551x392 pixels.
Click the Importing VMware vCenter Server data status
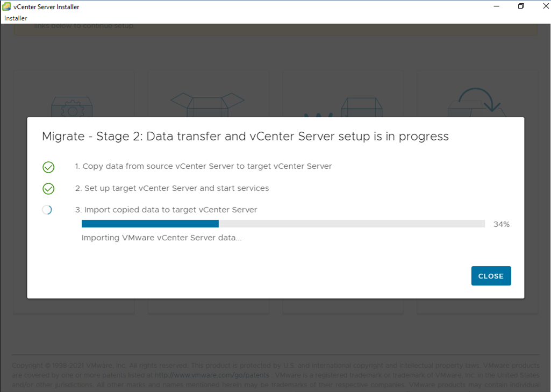(162, 238)
